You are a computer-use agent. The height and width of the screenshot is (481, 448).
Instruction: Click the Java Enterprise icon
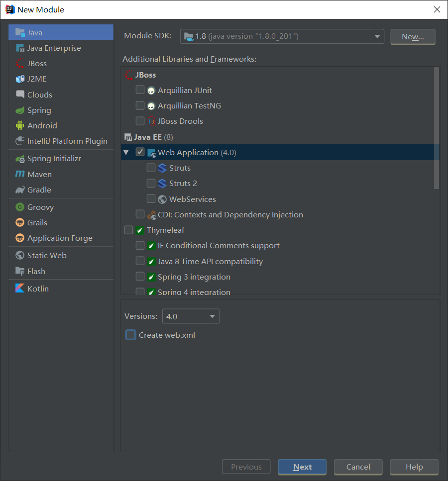(20, 48)
